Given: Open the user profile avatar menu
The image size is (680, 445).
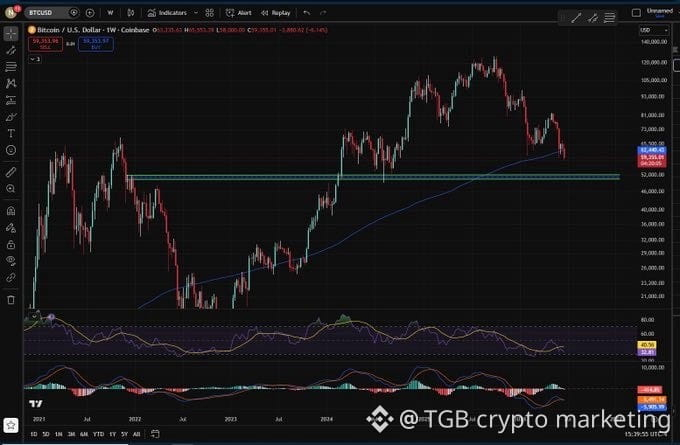Looking at the screenshot, I should click(11, 12).
